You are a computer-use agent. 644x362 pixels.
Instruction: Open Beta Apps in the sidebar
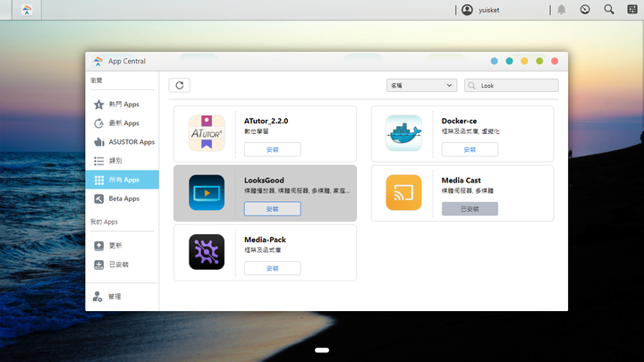pos(122,198)
